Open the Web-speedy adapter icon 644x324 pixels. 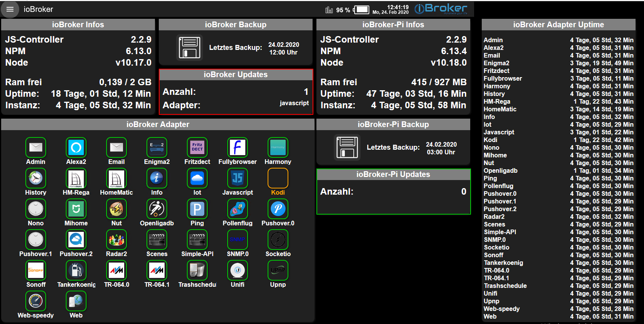[36, 301]
